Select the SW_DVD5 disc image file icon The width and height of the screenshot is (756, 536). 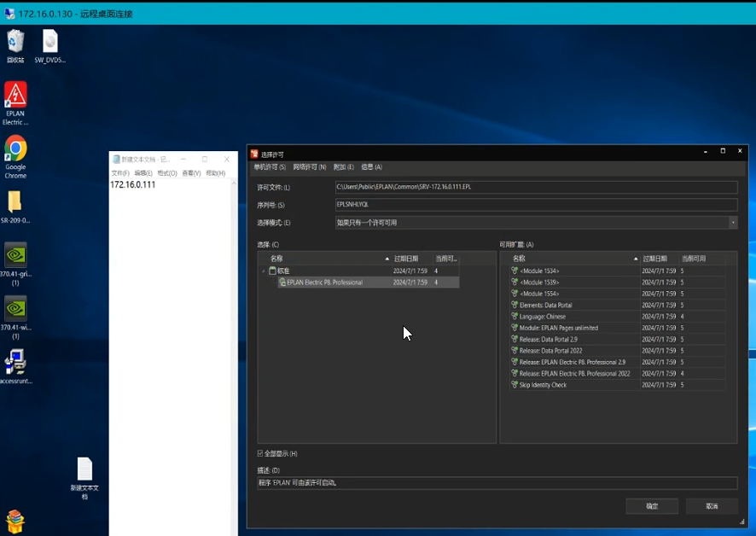tap(49, 42)
